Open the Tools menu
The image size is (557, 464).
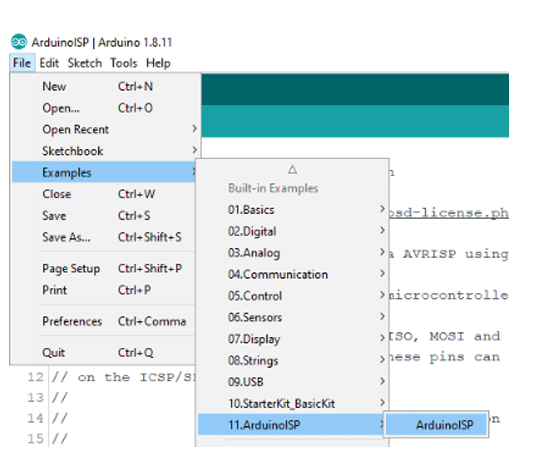click(x=124, y=63)
